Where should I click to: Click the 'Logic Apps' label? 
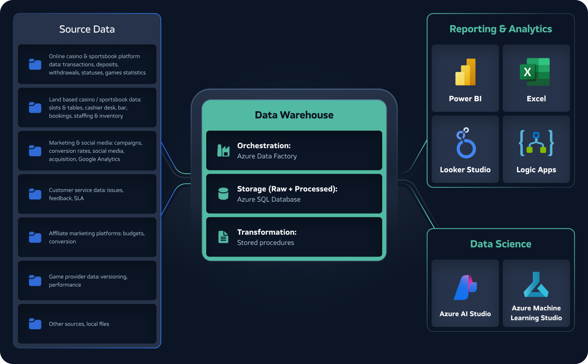click(536, 170)
